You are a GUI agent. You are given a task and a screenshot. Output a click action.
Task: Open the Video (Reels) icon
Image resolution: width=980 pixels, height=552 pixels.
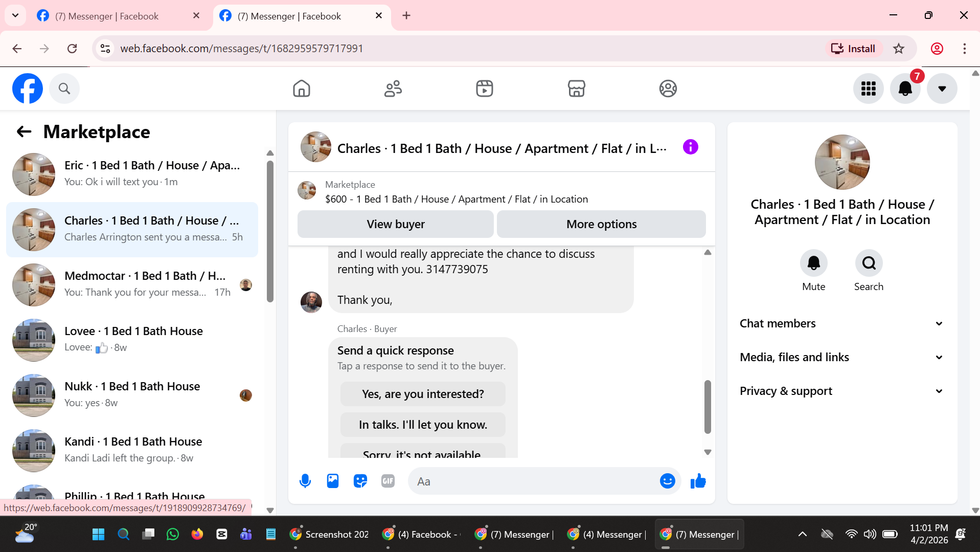click(485, 89)
